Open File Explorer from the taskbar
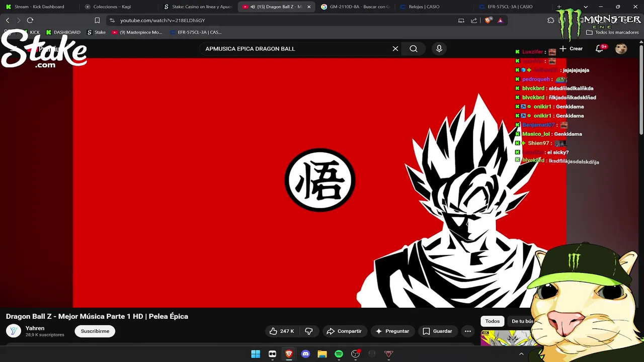The height and width of the screenshot is (362, 644). (322, 354)
